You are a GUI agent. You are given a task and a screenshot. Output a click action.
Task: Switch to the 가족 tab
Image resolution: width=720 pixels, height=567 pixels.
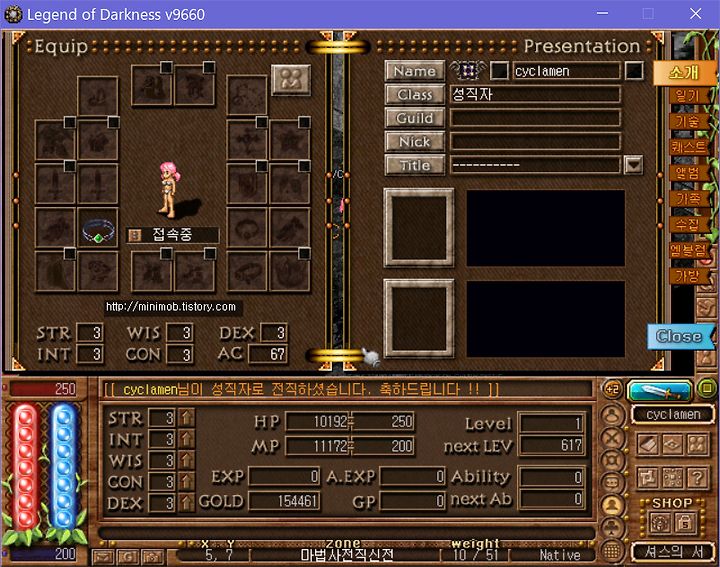click(687, 198)
